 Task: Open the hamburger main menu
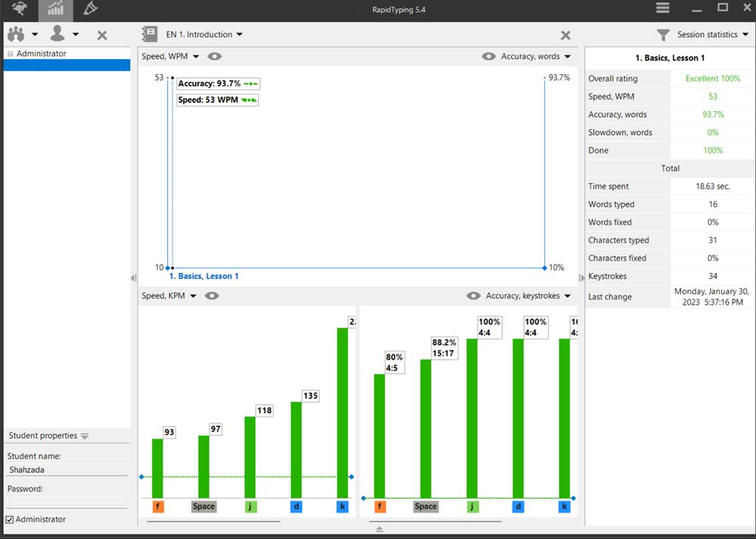tap(663, 8)
